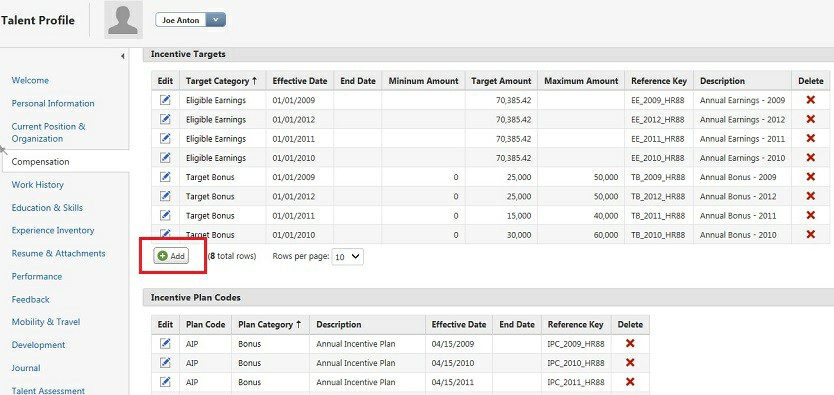Edit the IPC_2011_HR88 plan code row

[x=165, y=382]
